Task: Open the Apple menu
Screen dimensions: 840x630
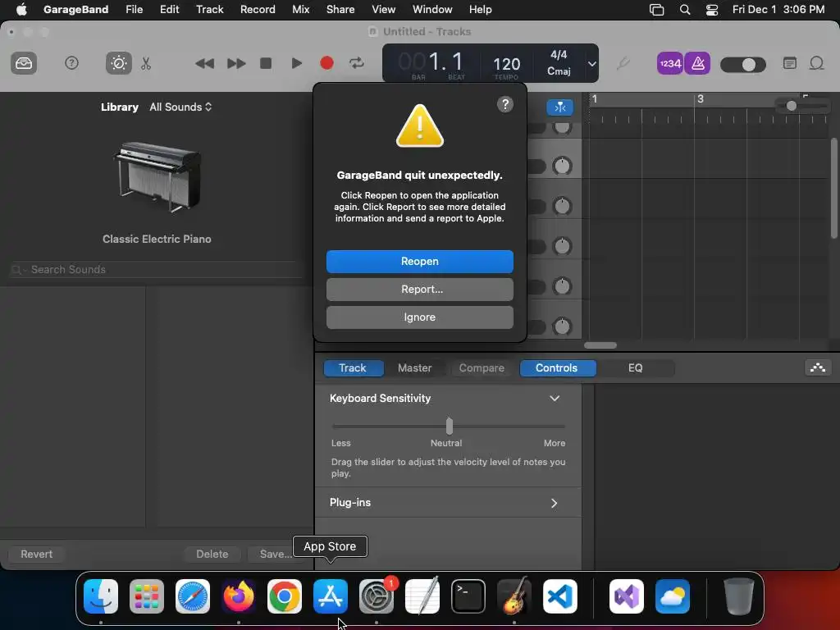Action: coord(21,10)
